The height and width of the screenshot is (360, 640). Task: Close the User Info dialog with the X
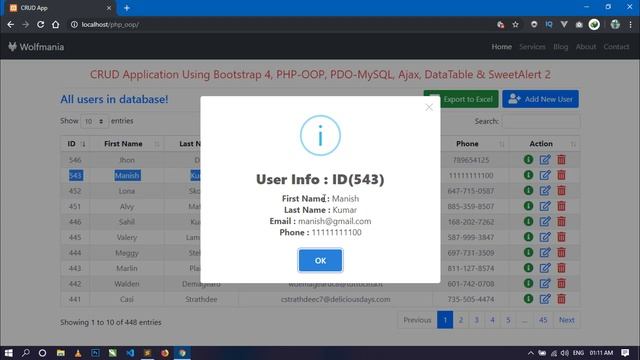429,107
